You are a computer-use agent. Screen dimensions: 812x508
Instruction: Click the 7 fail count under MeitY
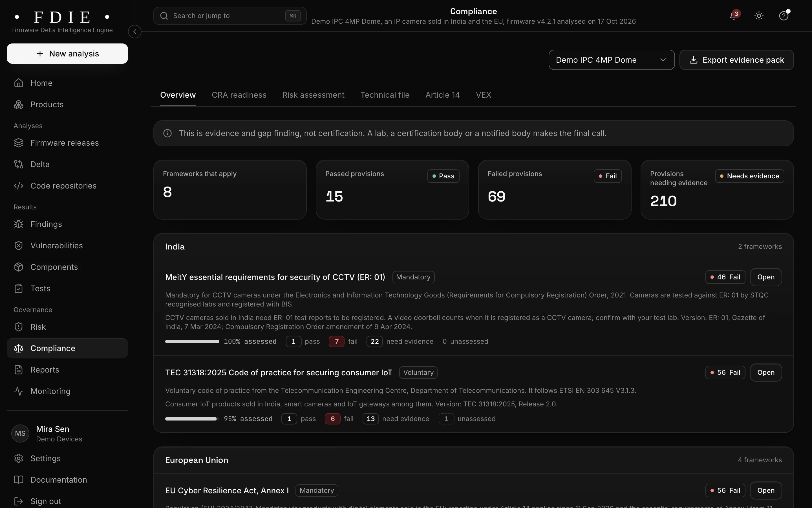[x=337, y=342]
